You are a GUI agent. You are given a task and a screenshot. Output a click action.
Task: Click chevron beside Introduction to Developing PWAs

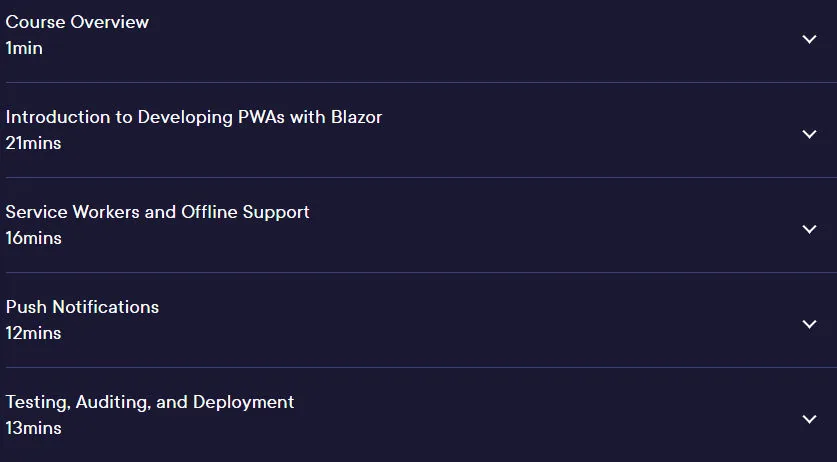coord(809,134)
